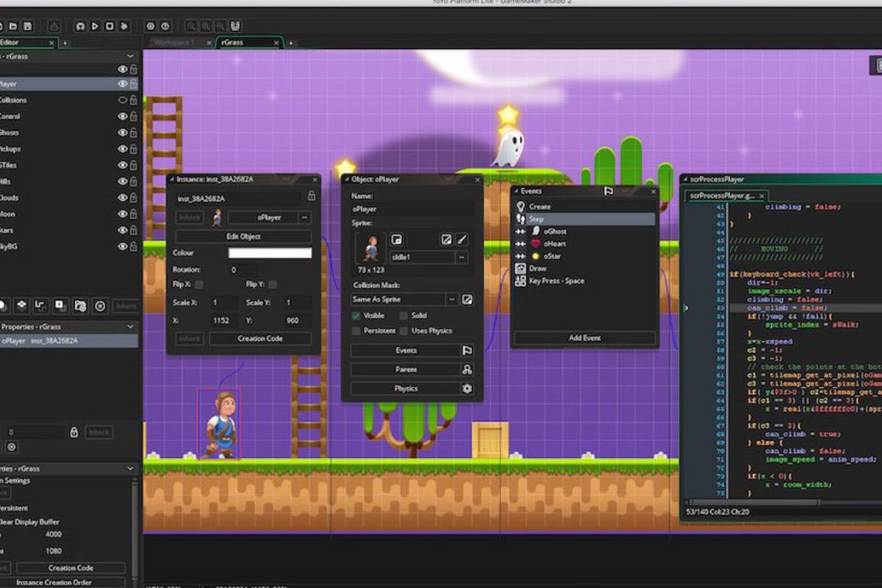The width and height of the screenshot is (882, 588).
Task: Click the docking icon in toolbar
Action: [235, 26]
